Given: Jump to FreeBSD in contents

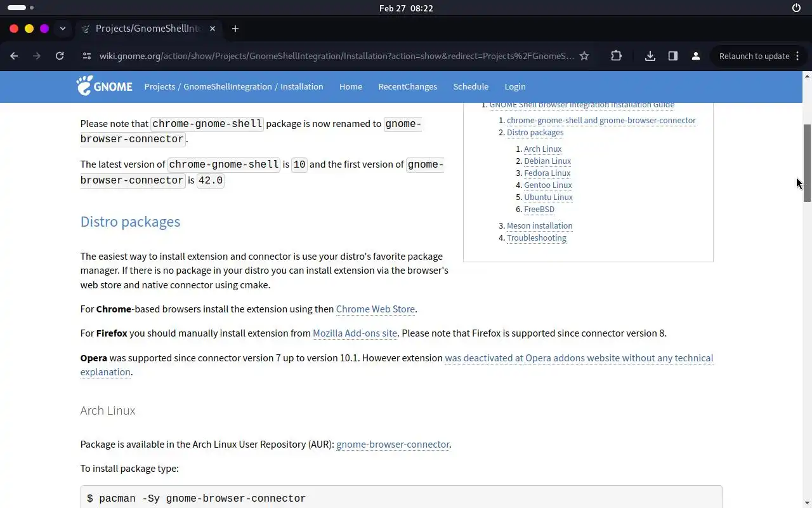Looking at the screenshot, I should tap(539, 210).
